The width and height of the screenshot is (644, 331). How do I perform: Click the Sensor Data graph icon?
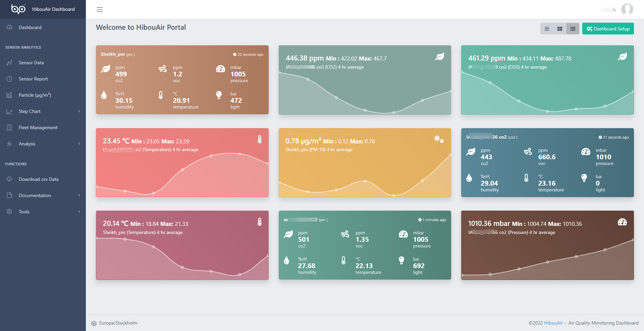(9, 63)
